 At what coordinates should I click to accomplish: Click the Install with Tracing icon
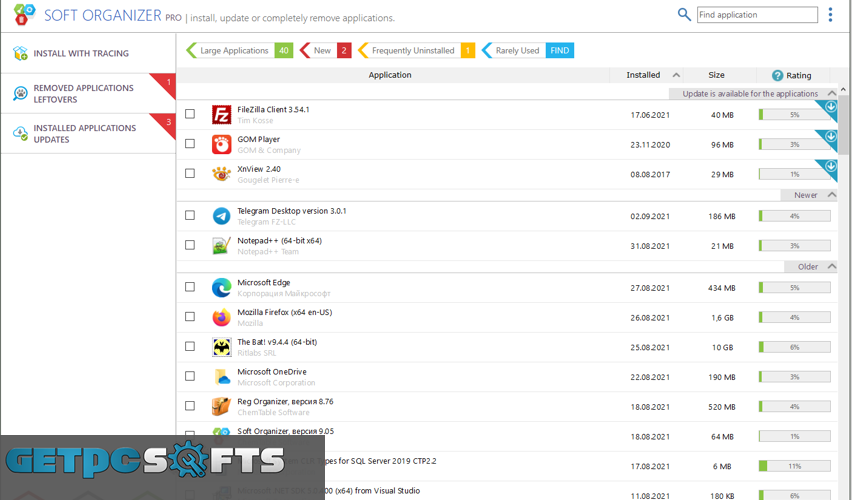coord(20,53)
